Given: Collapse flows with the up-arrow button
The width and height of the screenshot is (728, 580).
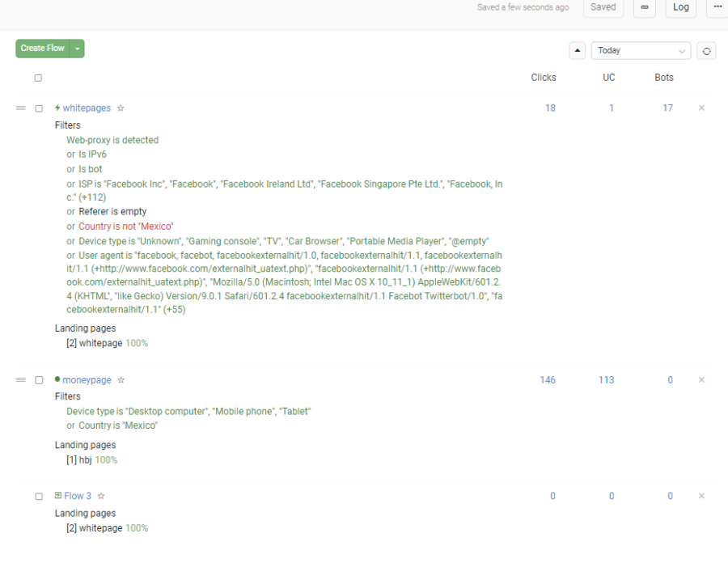Looking at the screenshot, I should click(577, 51).
